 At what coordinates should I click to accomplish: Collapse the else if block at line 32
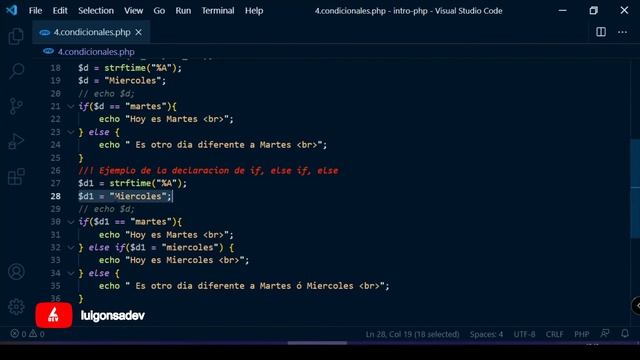tap(71, 248)
